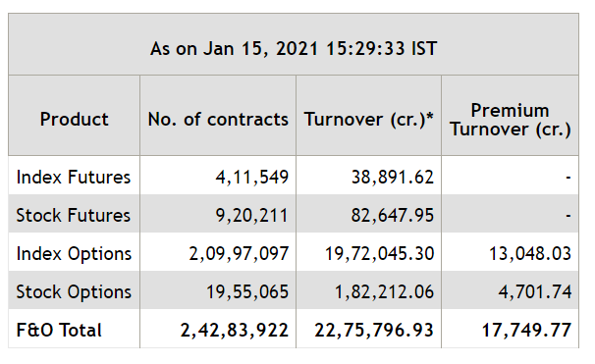Select the Stock Futures row label
595x364 pixels.
pos(74,215)
